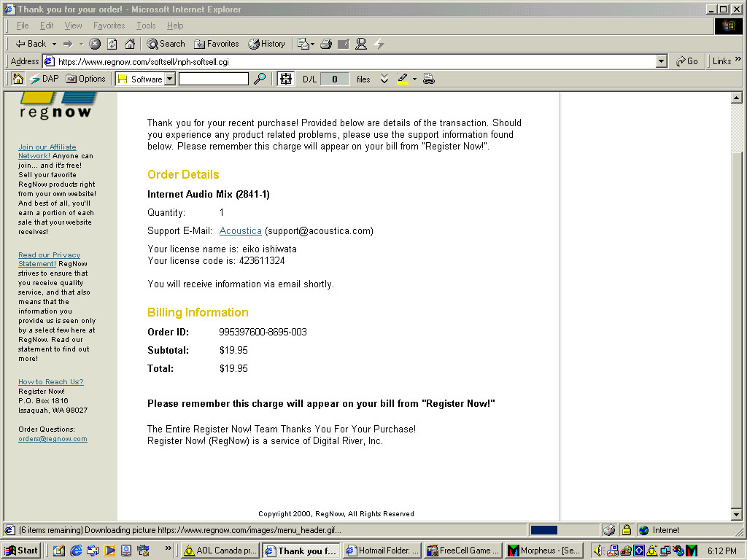Open the Read our Privacy Statement link

point(49,260)
